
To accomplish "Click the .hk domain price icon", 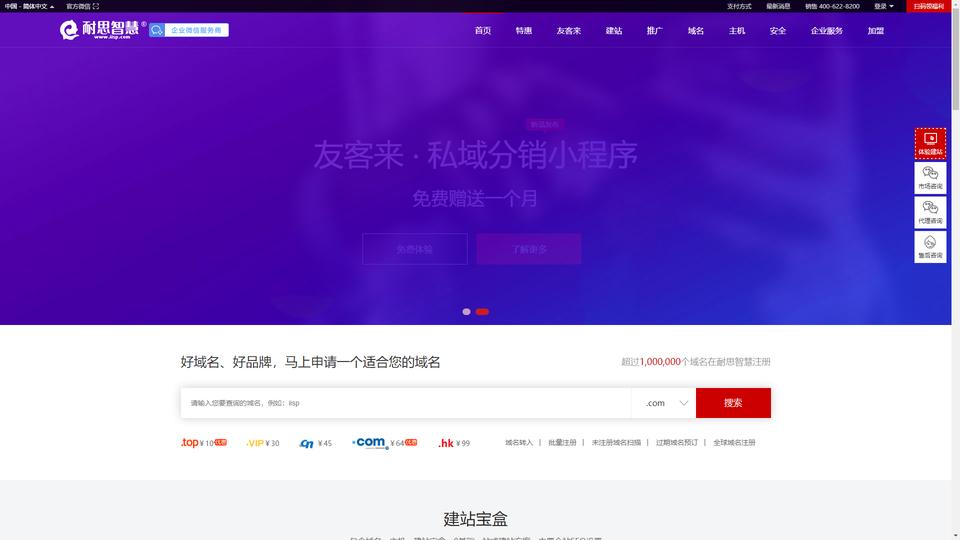I will coord(454,443).
